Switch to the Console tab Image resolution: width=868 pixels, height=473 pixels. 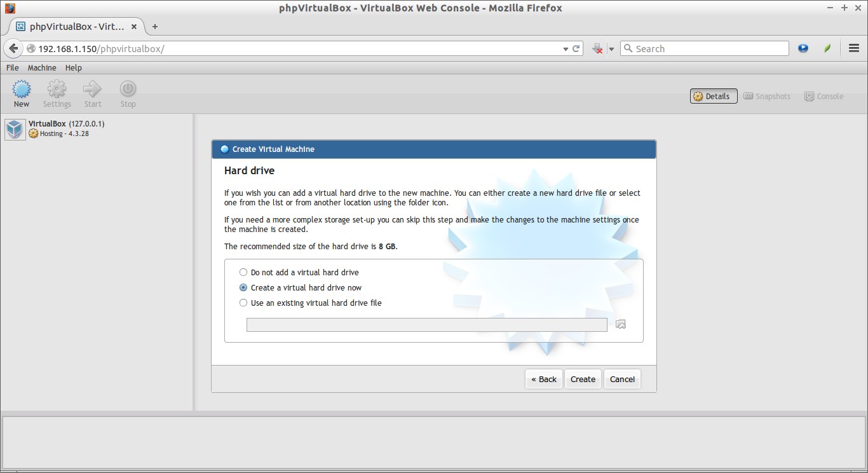[824, 96]
